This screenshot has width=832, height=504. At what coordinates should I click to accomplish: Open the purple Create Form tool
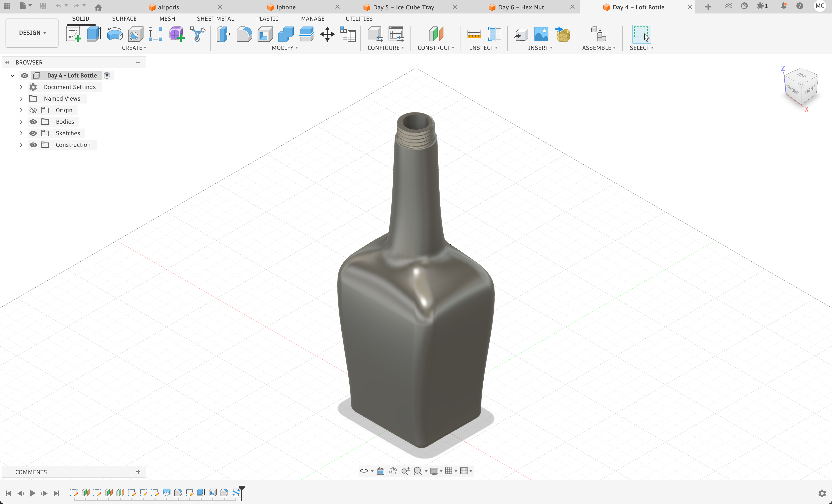point(177,34)
